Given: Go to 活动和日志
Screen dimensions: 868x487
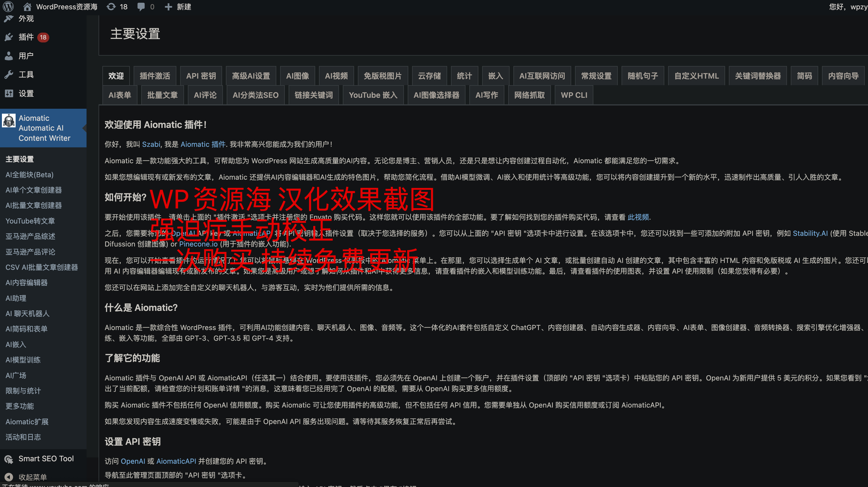Looking at the screenshot, I should click(x=23, y=437).
